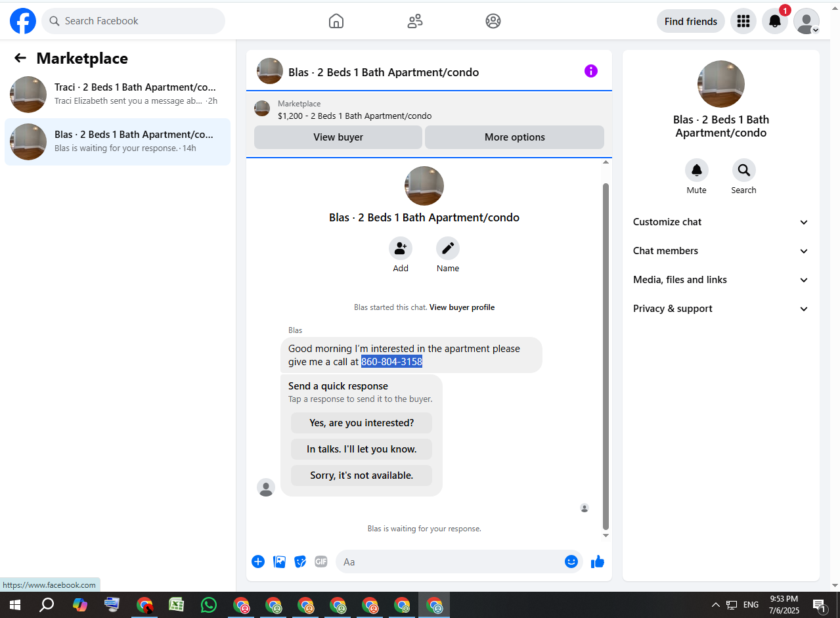840x618 pixels.
Task: Open Blas's apartment conversation in list
Action: click(x=118, y=142)
